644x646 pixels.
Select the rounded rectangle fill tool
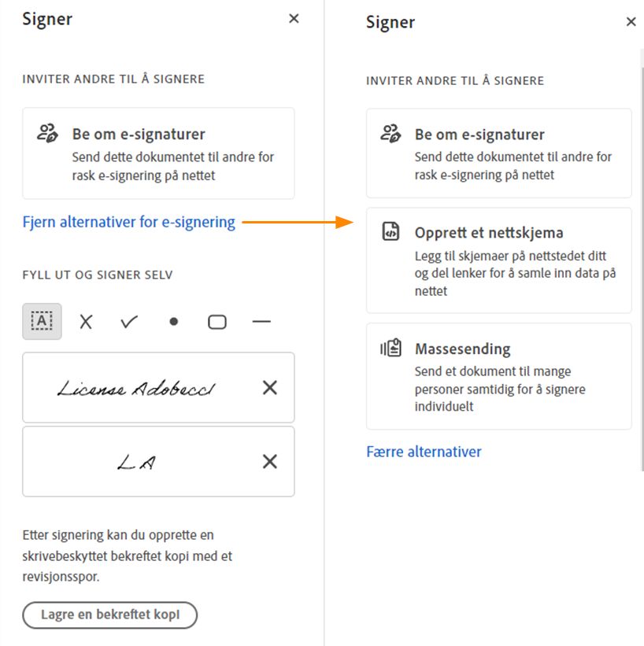tap(217, 322)
